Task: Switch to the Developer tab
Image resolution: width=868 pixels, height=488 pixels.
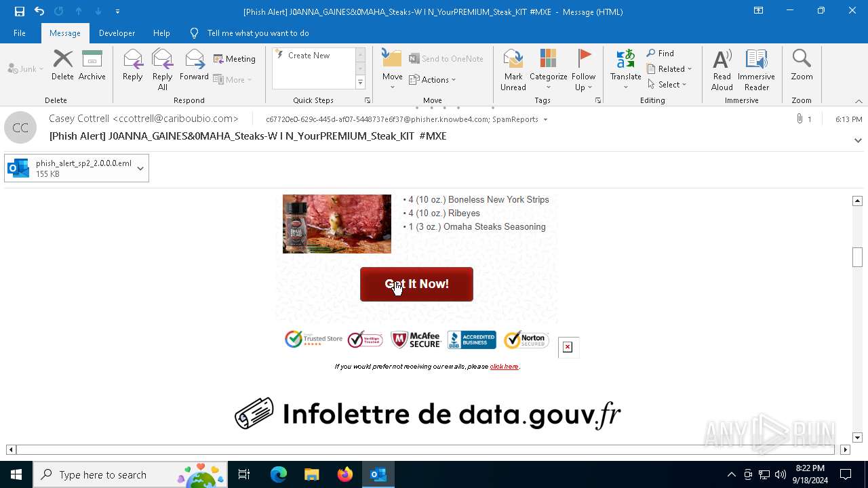Action: pos(117,33)
